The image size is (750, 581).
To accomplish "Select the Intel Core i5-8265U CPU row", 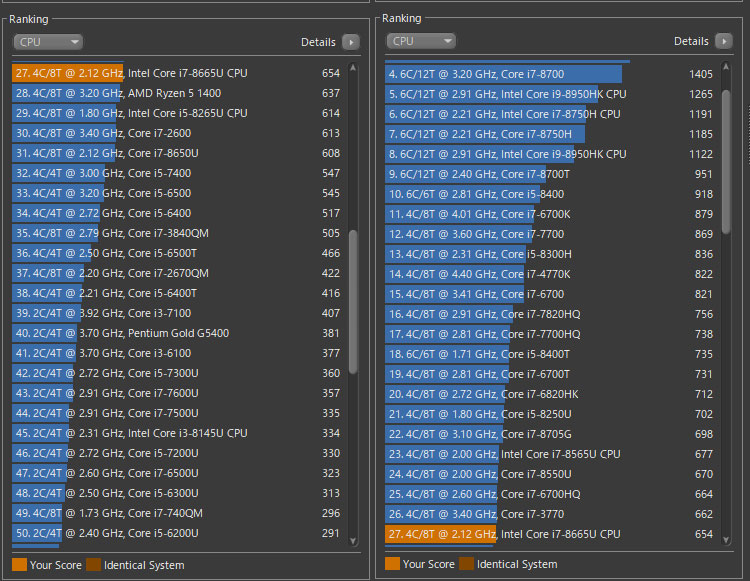I will tap(178, 113).
